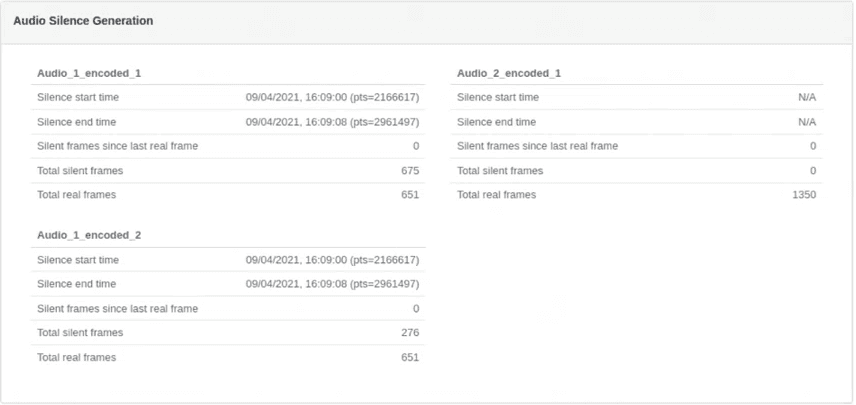The image size is (856, 405).
Task: Click Audio_1_encoded_2 'Total real frames' label
Action: point(76,358)
